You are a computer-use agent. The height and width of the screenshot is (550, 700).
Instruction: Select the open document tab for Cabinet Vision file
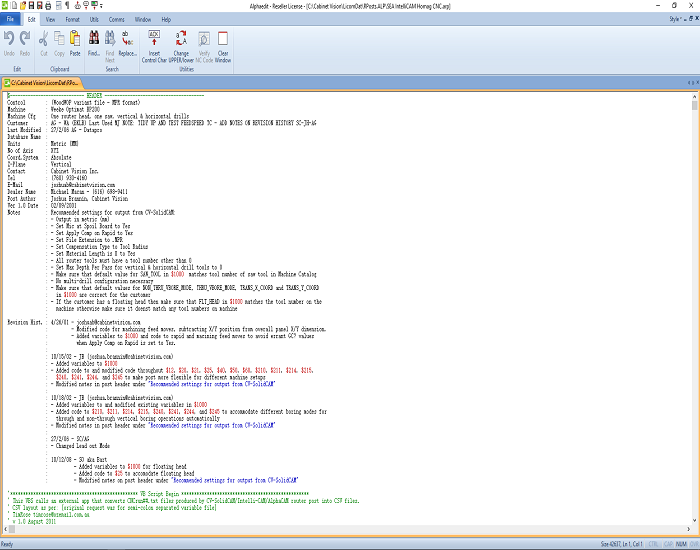[x=43, y=81]
